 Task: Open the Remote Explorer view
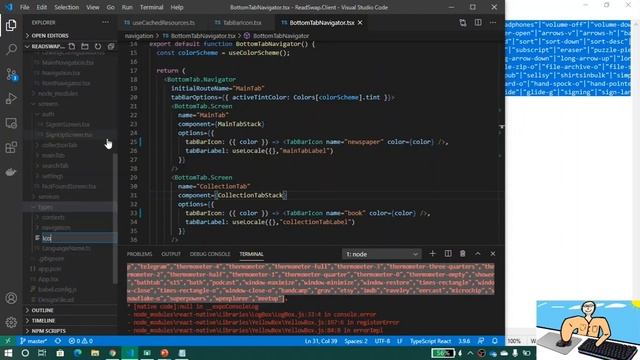click(11, 123)
